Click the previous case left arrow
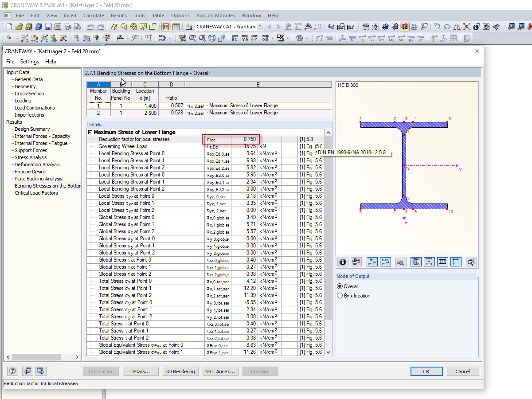The width and height of the screenshot is (532, 399). pyautogui.click(x=269, y=27)
